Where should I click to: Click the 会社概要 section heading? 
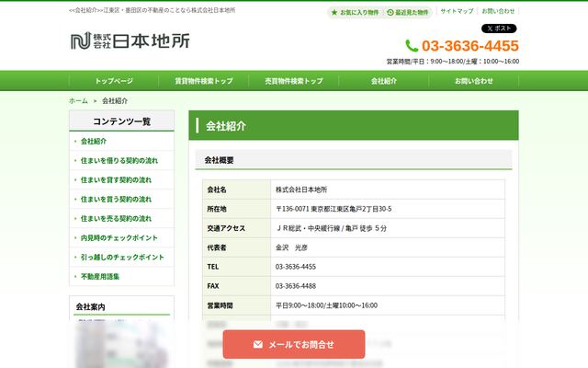pyautogui.click(x=219, y=160)
